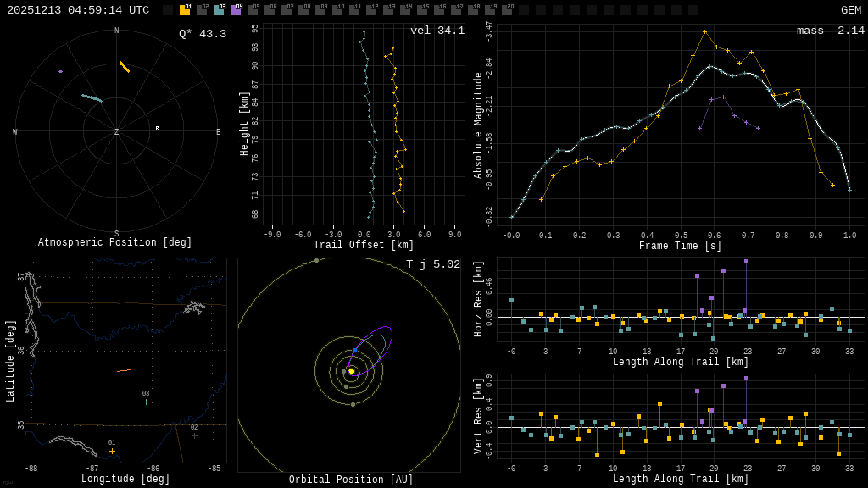
Task: Select the yellow meteor trail in sky plot
Action: point(125,67)
